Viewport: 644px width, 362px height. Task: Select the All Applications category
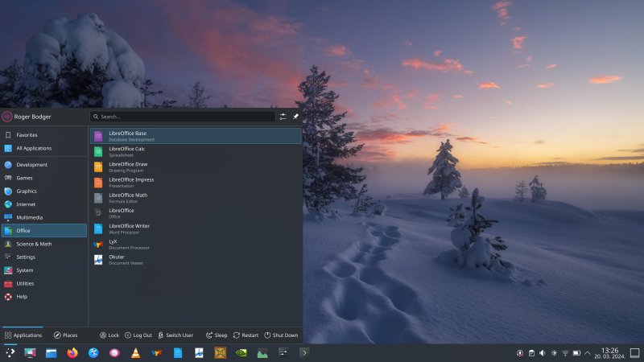[44, 148]
